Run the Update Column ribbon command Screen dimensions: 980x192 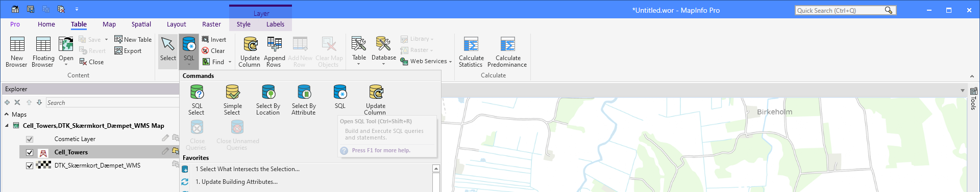250,51
